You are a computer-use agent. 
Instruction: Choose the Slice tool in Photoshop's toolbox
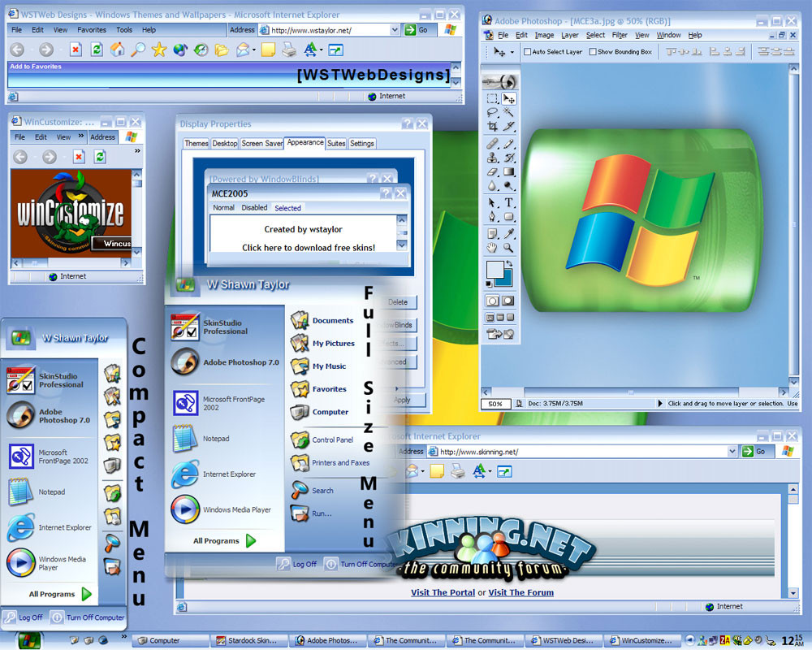click(509, 126)
